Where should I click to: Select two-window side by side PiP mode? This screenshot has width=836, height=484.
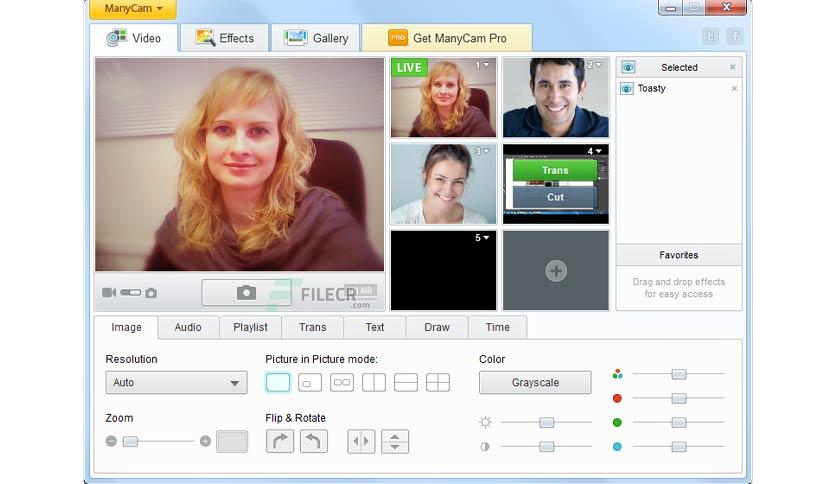click(x=342, y=383)
